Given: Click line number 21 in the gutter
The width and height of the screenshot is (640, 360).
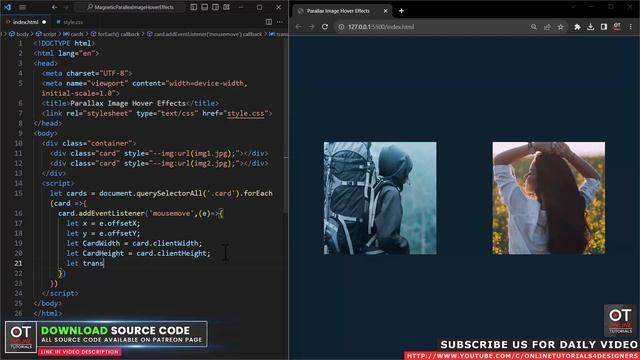Looking at the screenshot, I should pyautogui.click(x=18, y=263).
